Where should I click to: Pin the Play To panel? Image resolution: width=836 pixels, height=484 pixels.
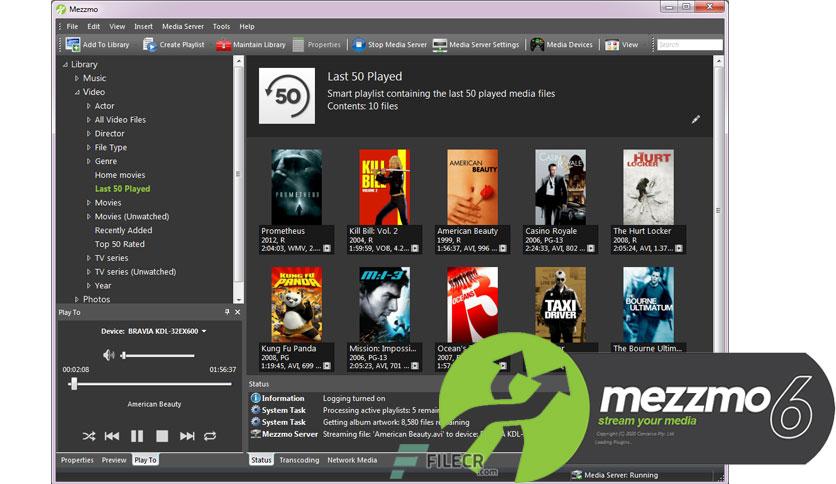(227, 312)
